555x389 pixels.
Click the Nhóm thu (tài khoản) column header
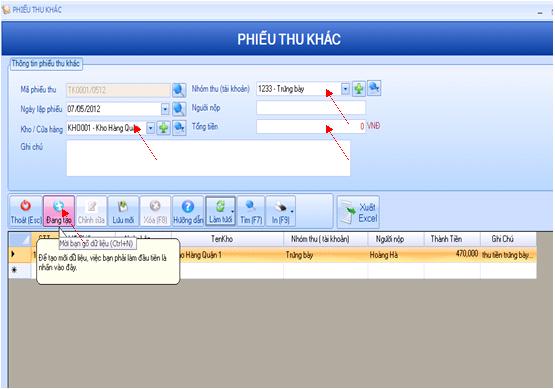tap(320, 239)
